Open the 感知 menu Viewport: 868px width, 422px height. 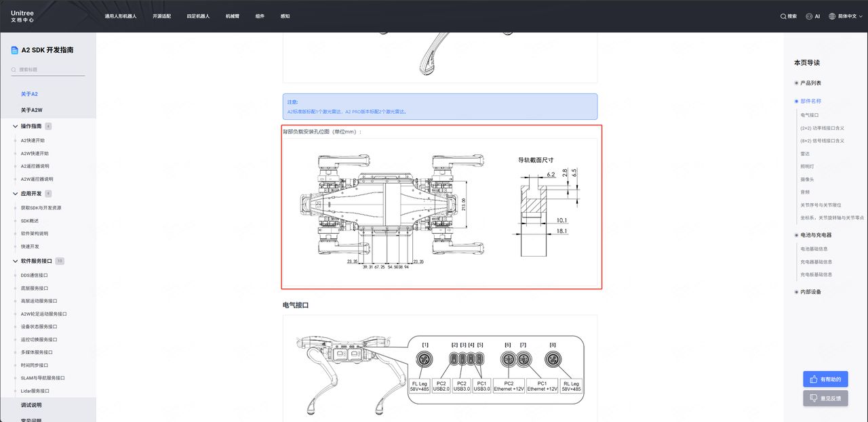[x=285, y=16]
